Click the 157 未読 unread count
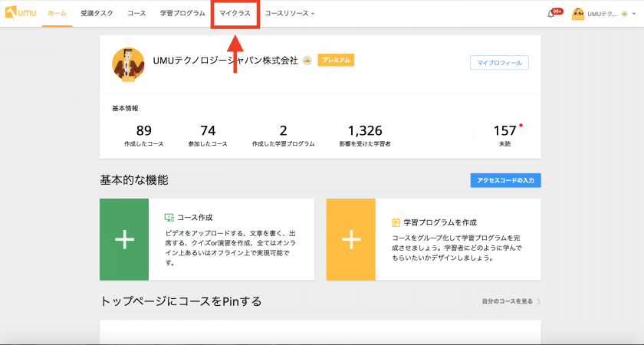 (x=505, y=136)
